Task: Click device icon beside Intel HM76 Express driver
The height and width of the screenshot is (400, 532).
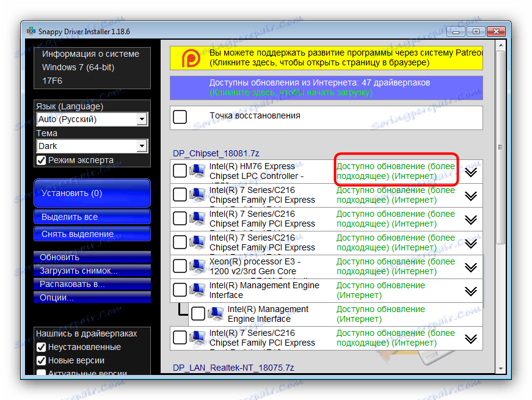Action: pos(197,170)
